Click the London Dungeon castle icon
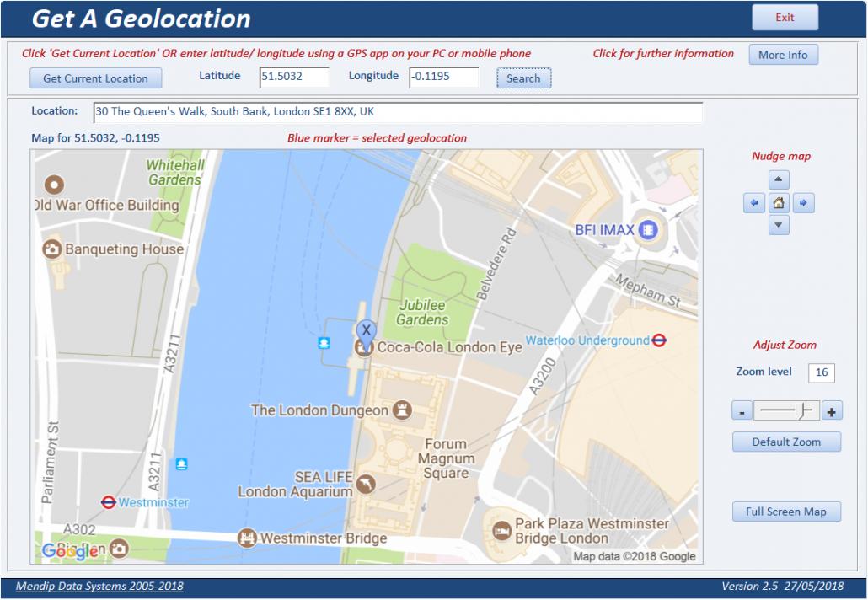This screenshot has height=600, width=868. click(402, 410)
